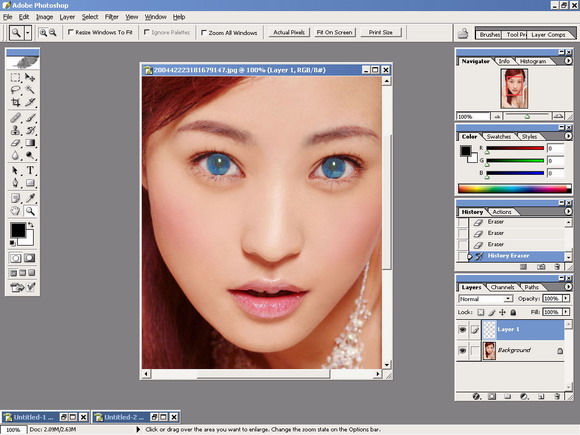Hide the Background layer eye icon
The height and width of the screenshot is (435, 580).
click(x=462, y=350)
